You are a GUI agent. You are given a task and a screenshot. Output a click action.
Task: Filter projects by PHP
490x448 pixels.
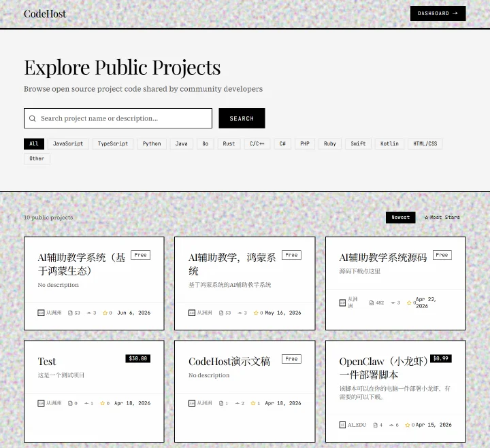pyautogui.click(x=305, y=143)
